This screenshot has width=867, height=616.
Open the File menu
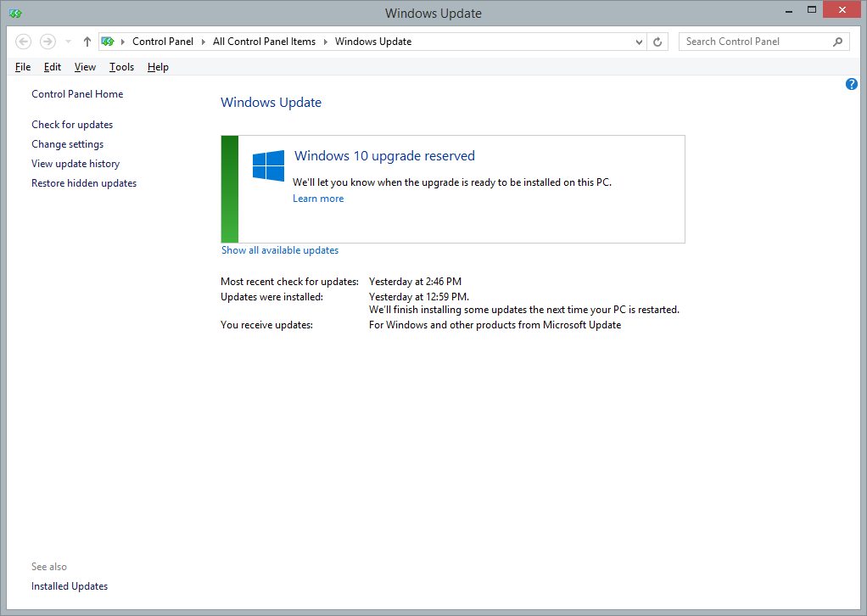coord(23,67)
